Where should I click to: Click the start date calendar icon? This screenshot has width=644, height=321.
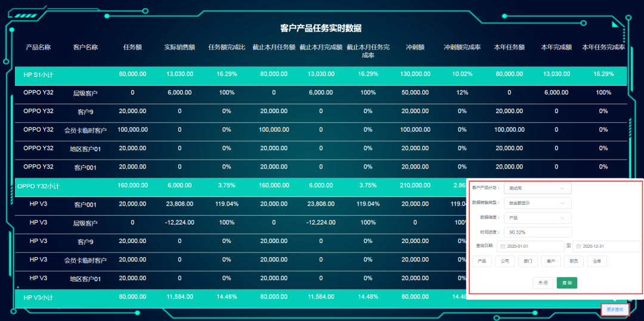point(503,246)
